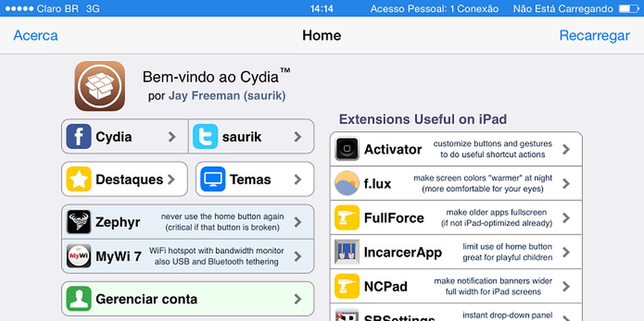Screen dimensions: 644x321
Task: Tap 'make notification banners wider' description
Action: [493, 281]
